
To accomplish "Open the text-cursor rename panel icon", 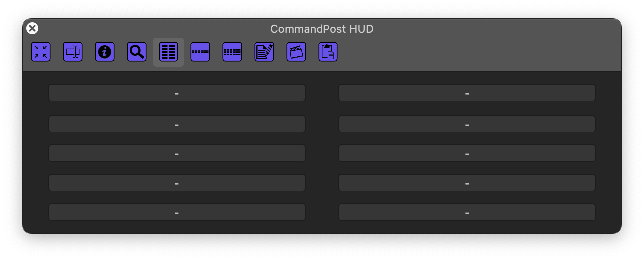I will pos(73,52).
